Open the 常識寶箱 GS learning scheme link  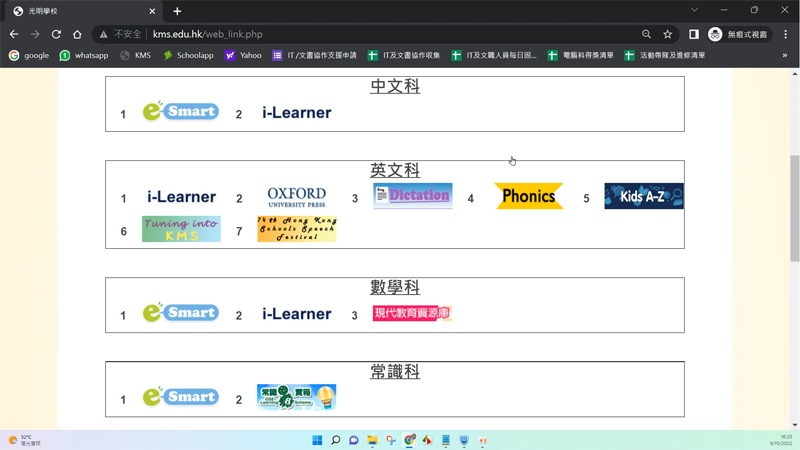tap(296, 397)
